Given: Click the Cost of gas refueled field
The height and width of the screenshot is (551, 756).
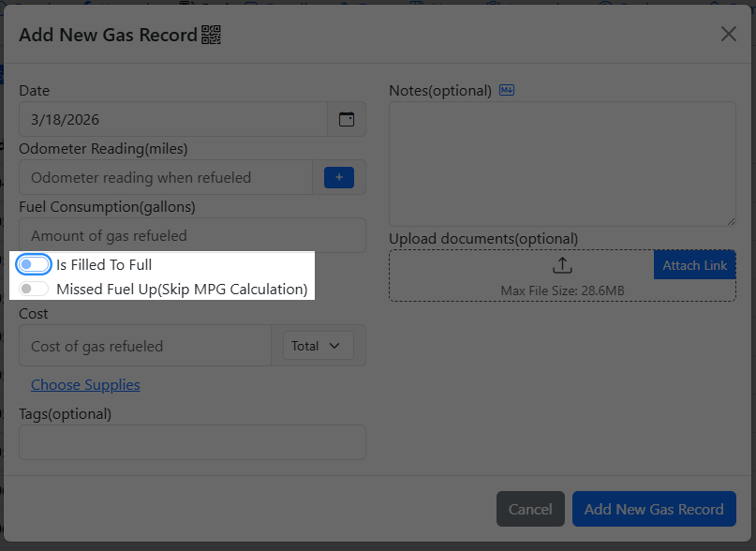Looking at the screenshot, I should pos(145,346).
